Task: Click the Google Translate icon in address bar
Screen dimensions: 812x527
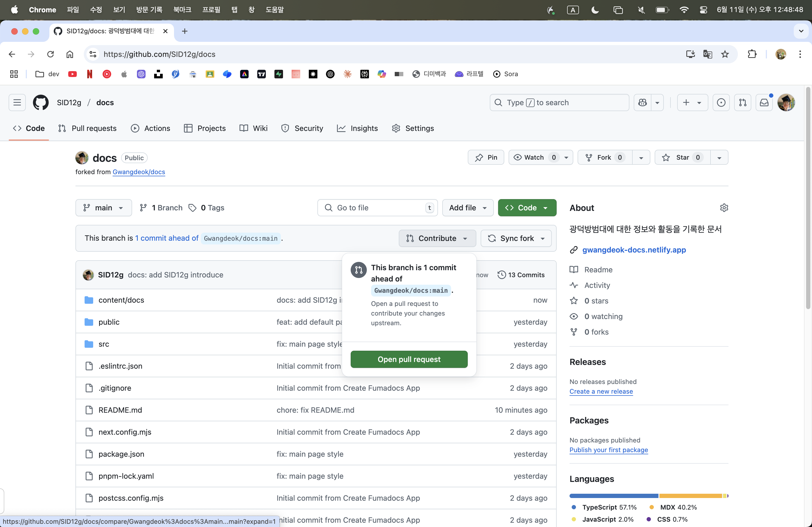Action: [708, 54]
